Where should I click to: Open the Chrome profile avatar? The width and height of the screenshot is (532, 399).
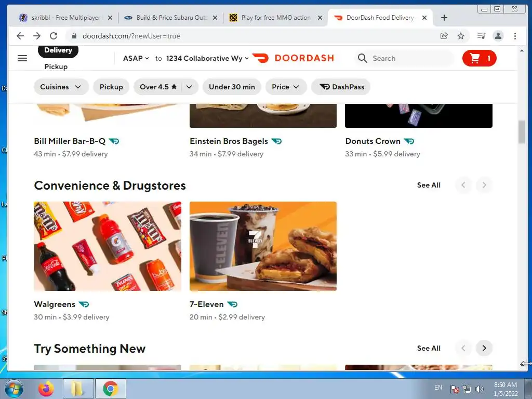tap(498, 36)
